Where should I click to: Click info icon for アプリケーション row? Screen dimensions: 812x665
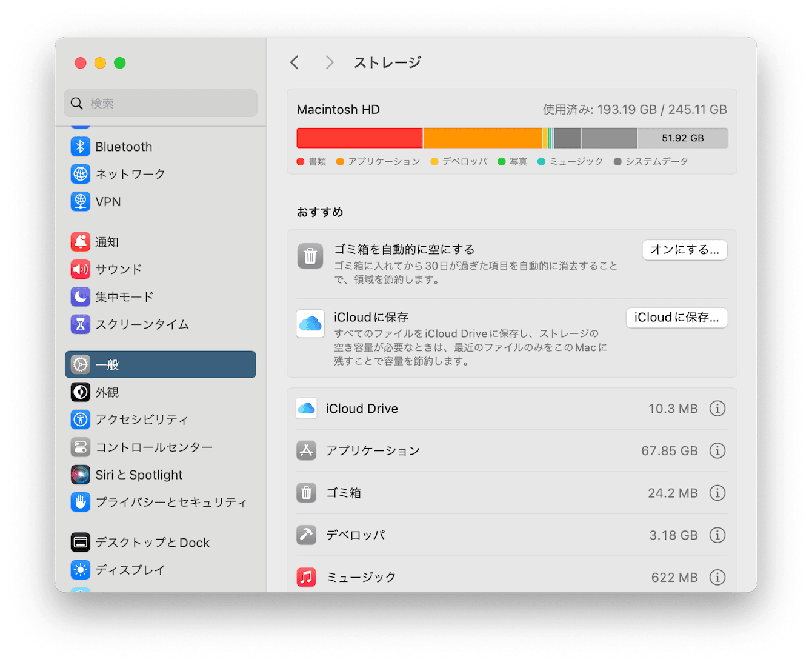click(717, 451)
